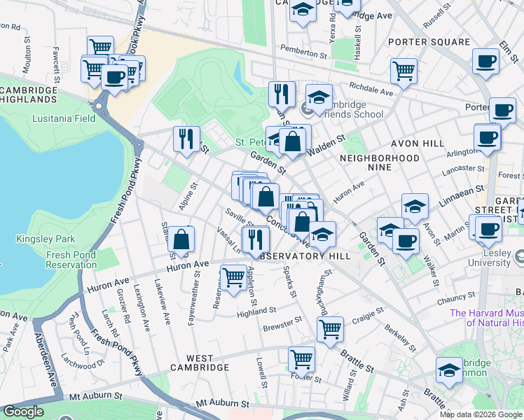Screen dimensions: 524x420
Task: Select the Lusitania Field label
Action: 64,118
